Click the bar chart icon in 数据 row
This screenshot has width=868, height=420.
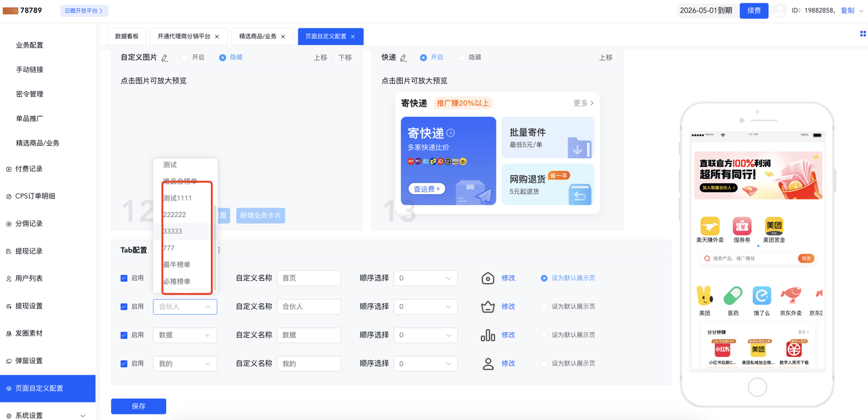point(488,335)
